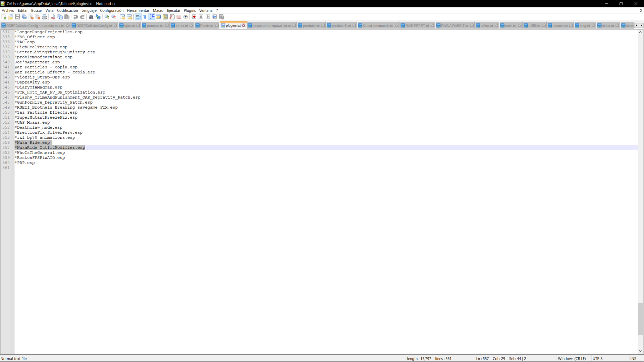Click the Close document toolbar icon

(31, 17)
